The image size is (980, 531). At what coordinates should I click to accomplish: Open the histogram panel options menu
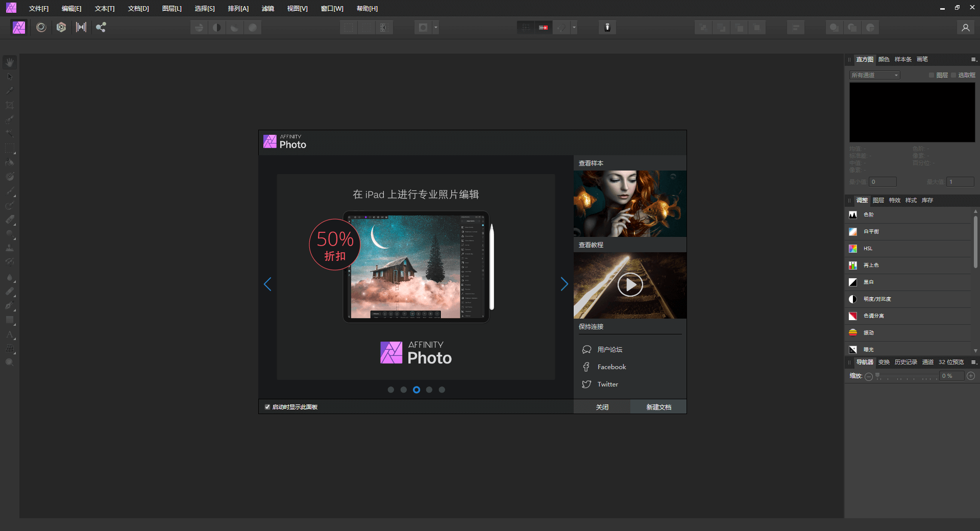click(973, 60)
